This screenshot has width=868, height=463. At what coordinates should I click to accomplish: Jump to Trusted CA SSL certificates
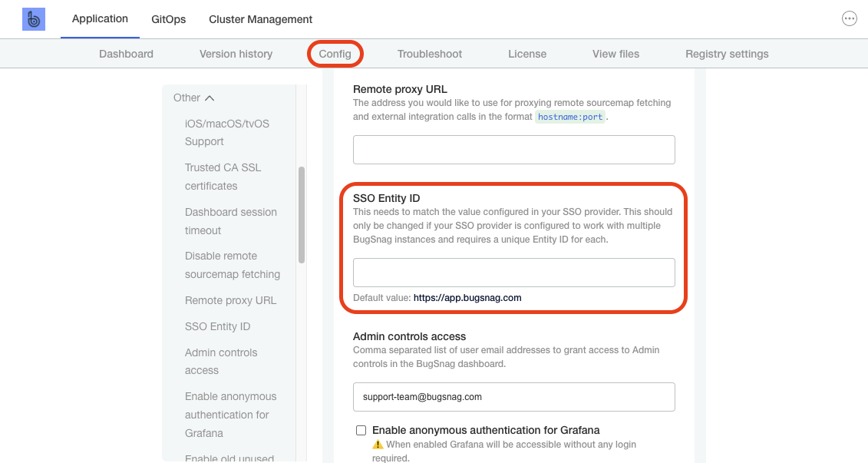223,177
